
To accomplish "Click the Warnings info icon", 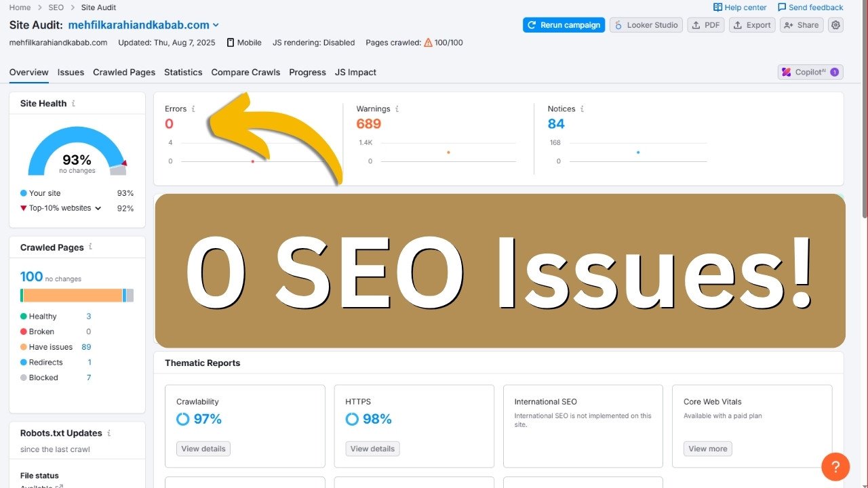I will 397,108.
